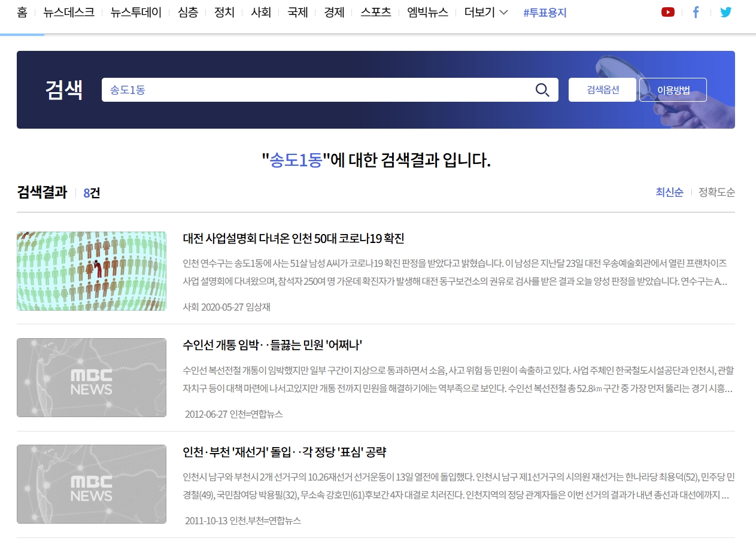Click the byline 사회 2020-05-27 임상재
The width and height of the screenshot is (756, 544).
(x=226, y=307)
